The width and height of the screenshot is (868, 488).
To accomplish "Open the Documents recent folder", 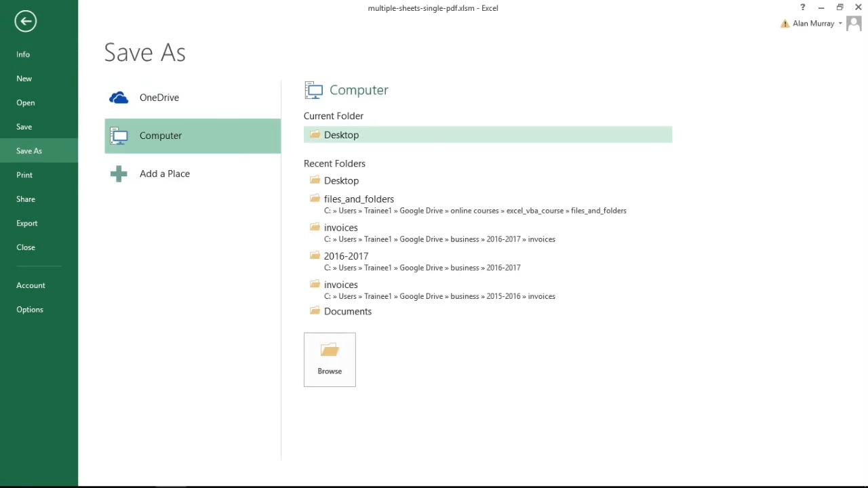I will click(x=488, y=311).
